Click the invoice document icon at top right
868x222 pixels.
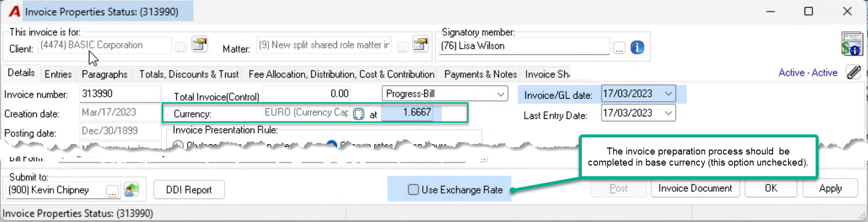[x=852, y=44]
